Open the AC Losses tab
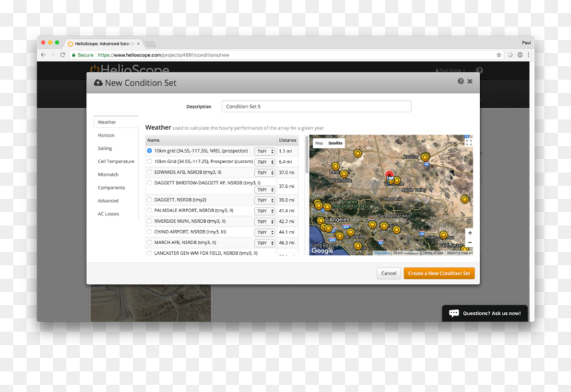The image size is (571, 392). tap(108, 214)
